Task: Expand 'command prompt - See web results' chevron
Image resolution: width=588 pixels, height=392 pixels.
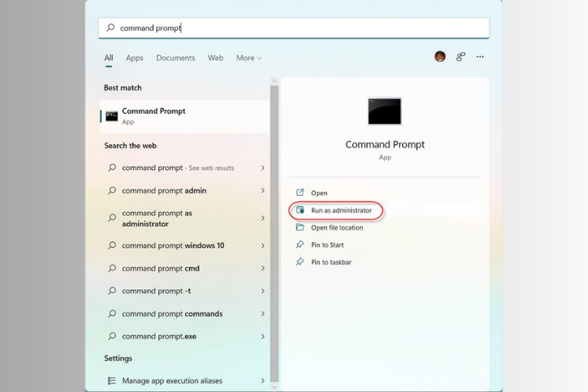Action: tap(263, 168)
